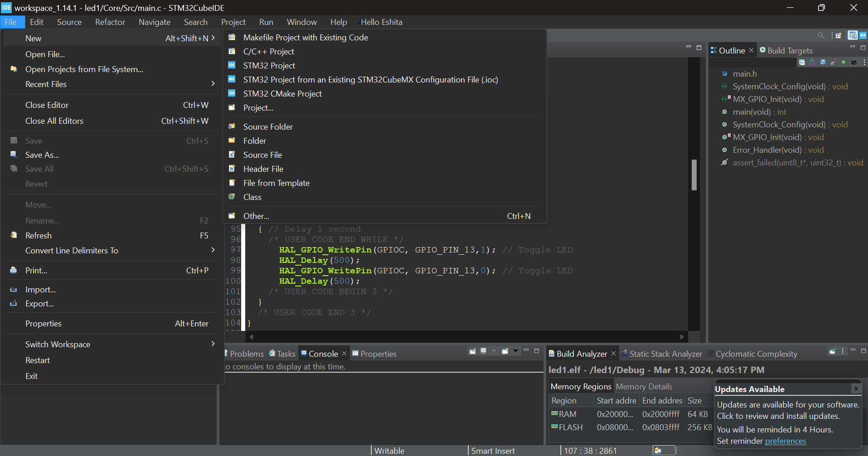Screen dimensions: 868x456
Task: Choose Open Projects from File System
Action: point(84,69)
